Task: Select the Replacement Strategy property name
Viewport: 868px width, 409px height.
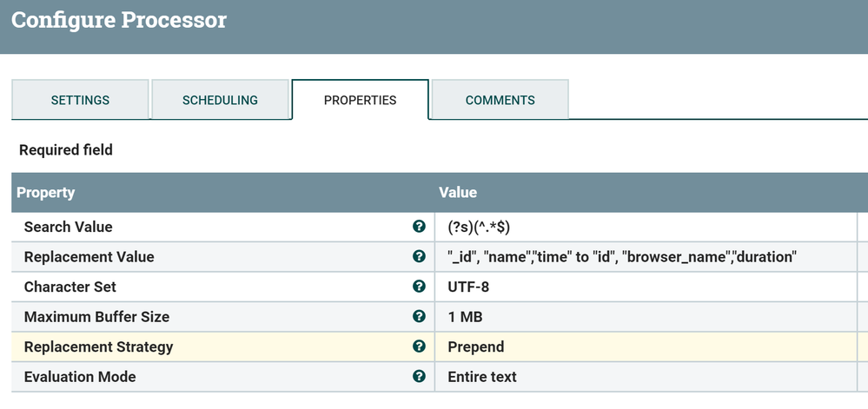Action: (x=98, y=346)
